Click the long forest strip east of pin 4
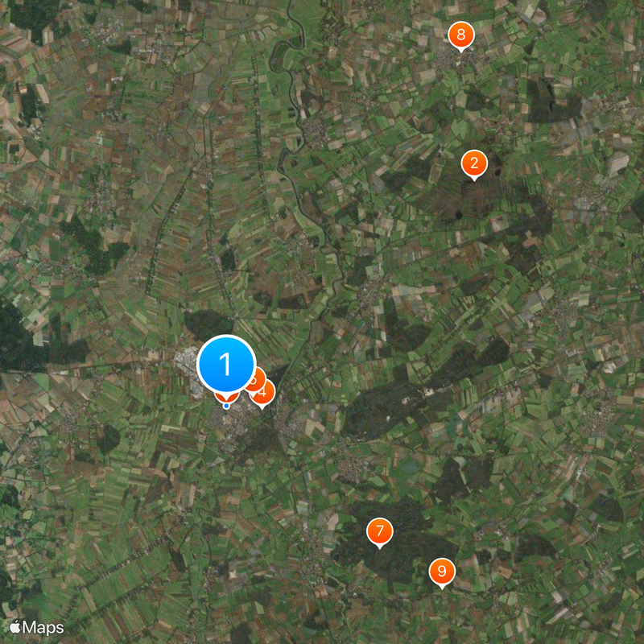This screenshot has width=644, height=644. 423,390
